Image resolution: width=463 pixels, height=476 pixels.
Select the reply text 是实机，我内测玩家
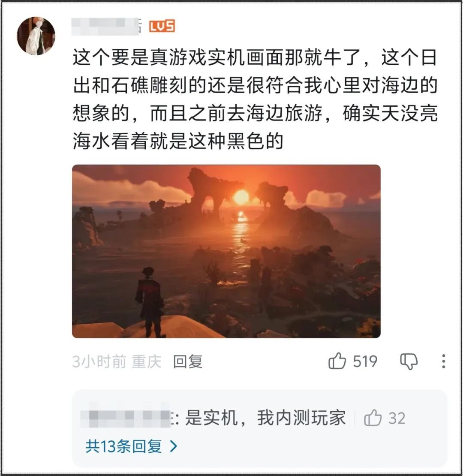(265, 418)
